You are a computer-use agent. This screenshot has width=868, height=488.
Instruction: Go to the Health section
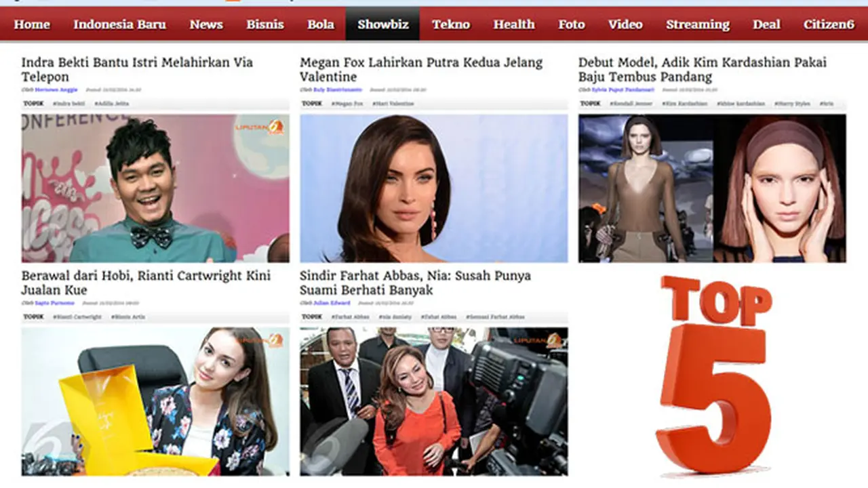514,24
